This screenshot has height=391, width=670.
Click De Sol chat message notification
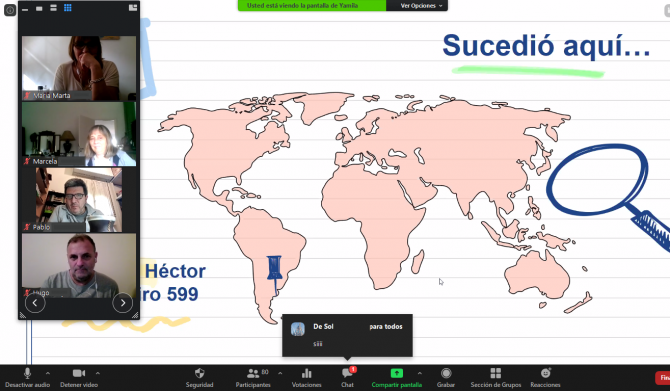(x=347, y=335)
